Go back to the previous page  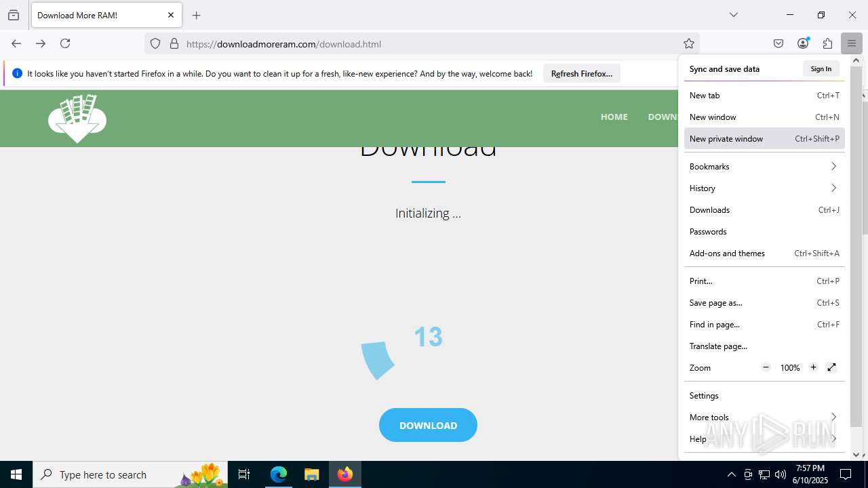(x=16, y=43)
